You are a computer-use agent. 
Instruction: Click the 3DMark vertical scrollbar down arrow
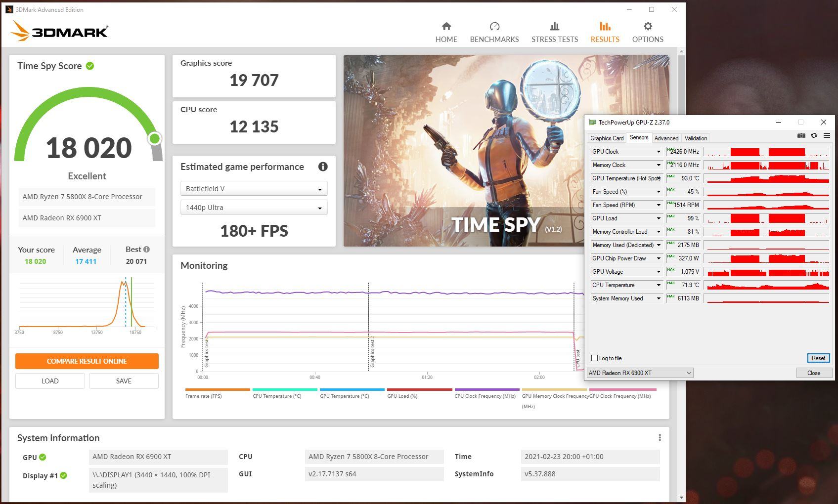682,497
